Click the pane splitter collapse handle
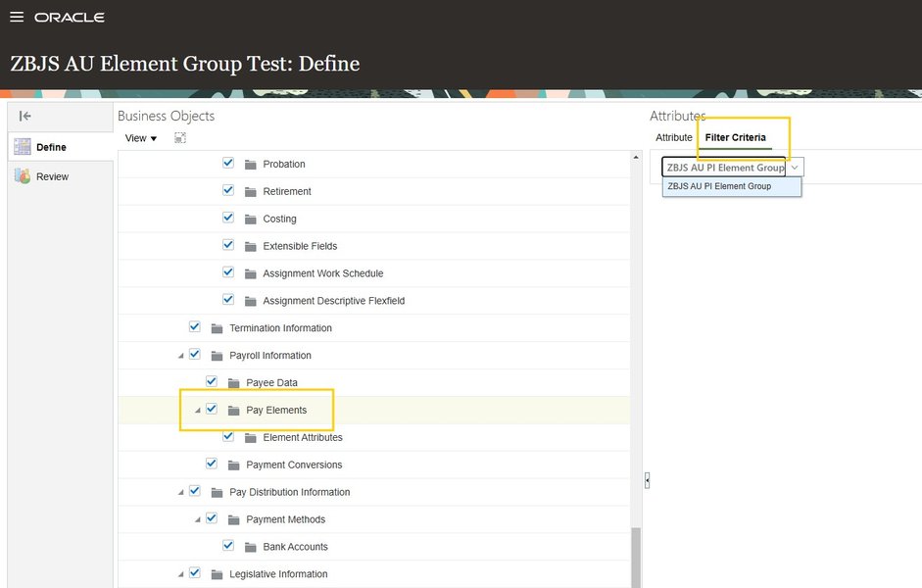 tap(647, 479)
